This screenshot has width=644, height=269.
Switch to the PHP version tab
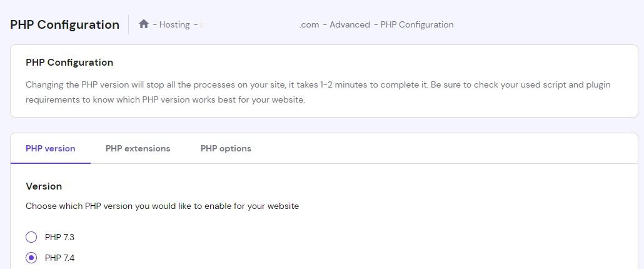point(51,149)
